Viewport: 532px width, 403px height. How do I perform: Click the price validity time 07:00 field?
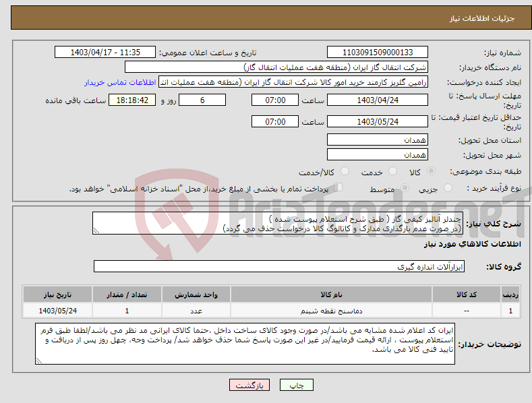275,121
